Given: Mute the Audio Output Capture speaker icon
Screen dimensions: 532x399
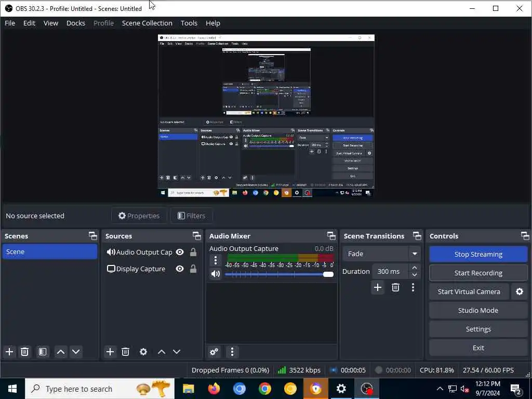Looking at the screenshot, I should pyautogui.click(x=216, y=274).
